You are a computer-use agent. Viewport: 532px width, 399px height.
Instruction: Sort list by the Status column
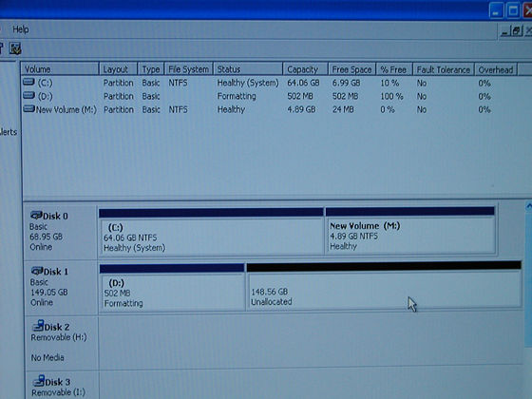click(248, 69)
